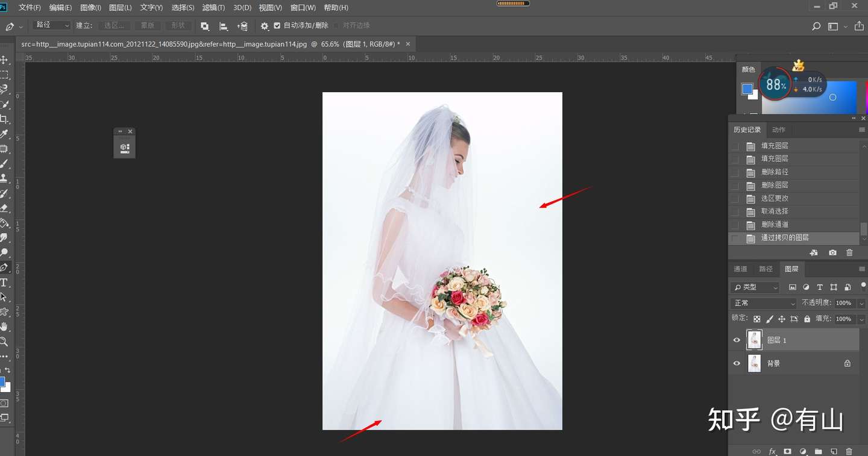Click the Create new layer icon
This screenshot has height=456, width=868.
(834, 451)
